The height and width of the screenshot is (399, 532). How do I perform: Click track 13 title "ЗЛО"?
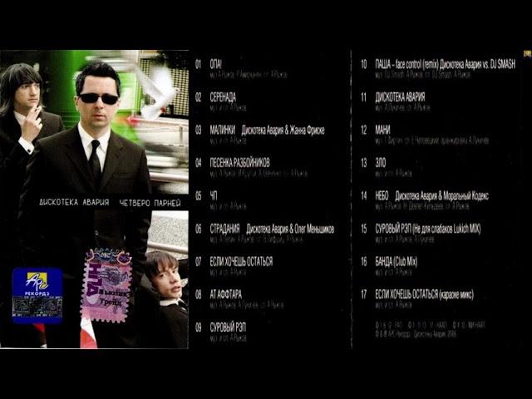point(381,163)
